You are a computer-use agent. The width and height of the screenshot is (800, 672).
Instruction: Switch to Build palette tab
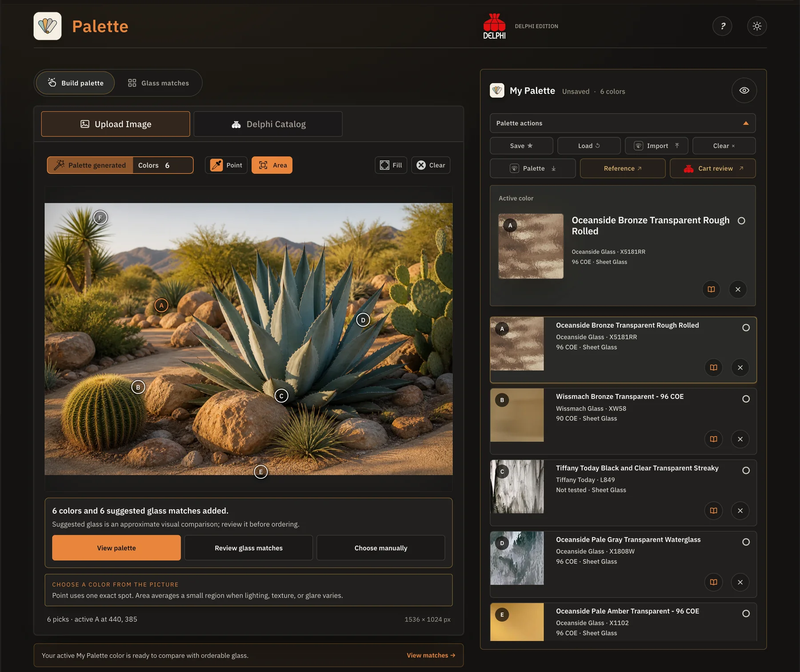(76, 83)
